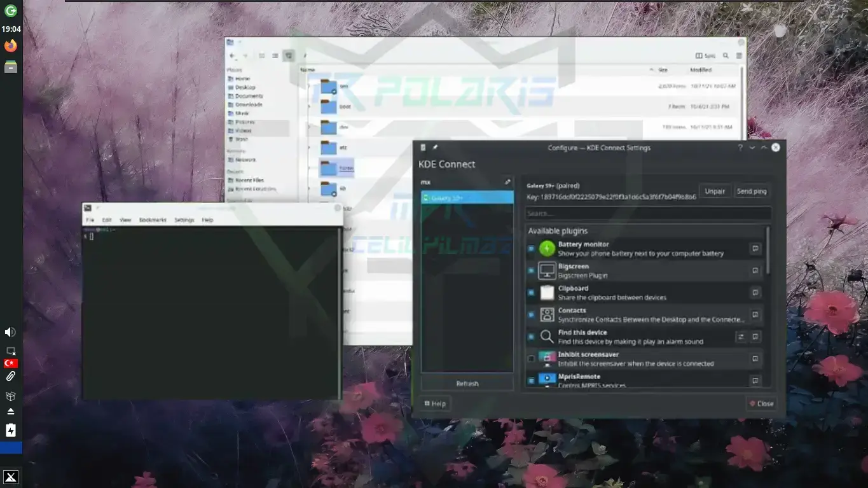The width and height of the screenshot is (868, 488).
Task: Click the display tray icon above the flag
Action: pyautogui.click(x=11, y=351)
